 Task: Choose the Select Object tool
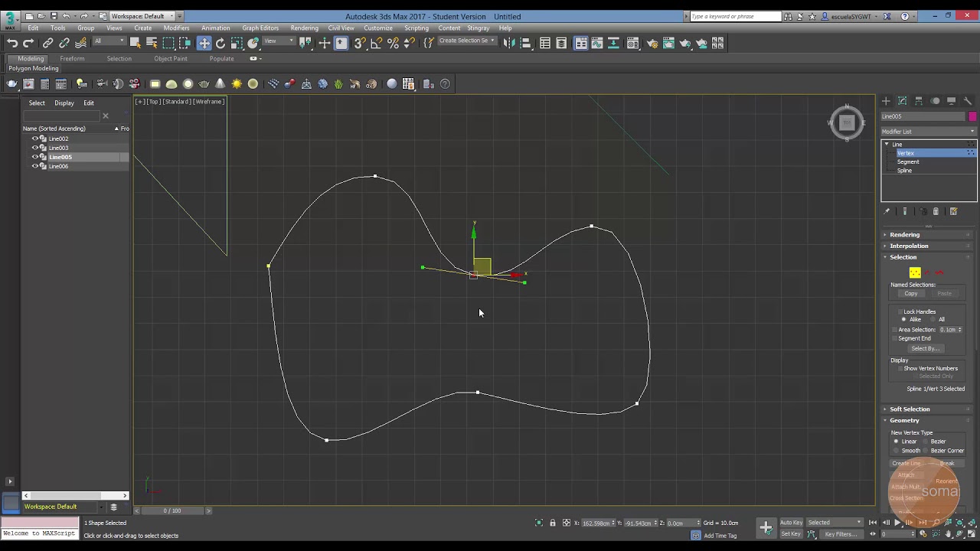(135, 44)
